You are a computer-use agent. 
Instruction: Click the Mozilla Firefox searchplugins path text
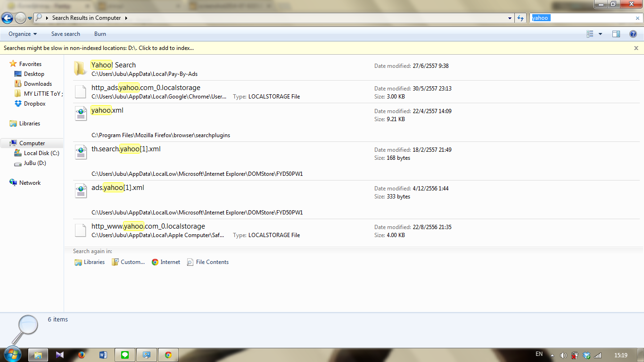point(161,135)
